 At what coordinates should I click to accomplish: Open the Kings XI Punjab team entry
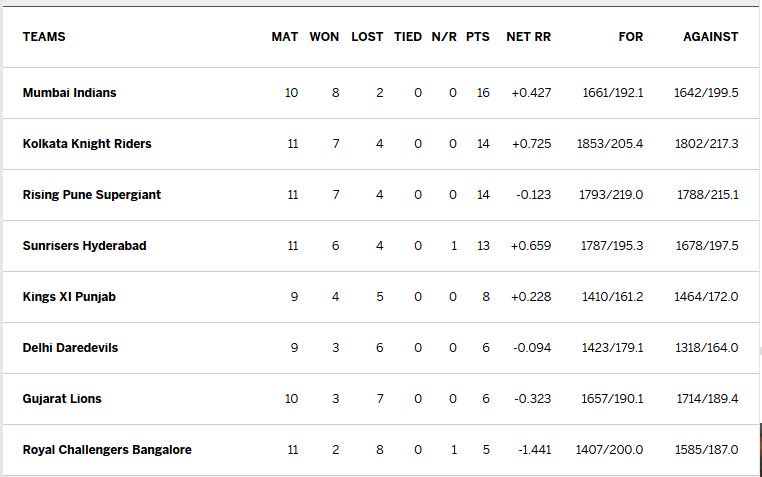[x=69, y=297]
